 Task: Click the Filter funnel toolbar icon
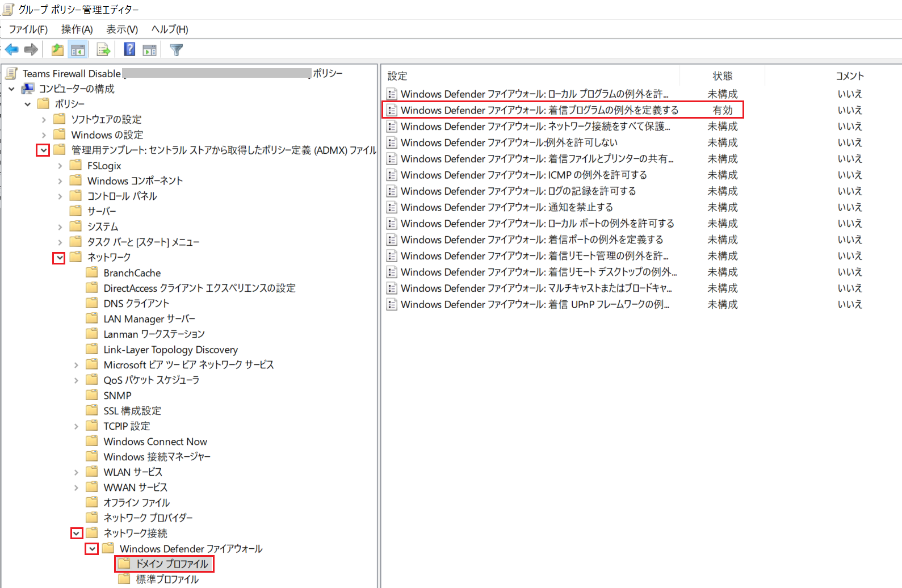click(177, 50)
